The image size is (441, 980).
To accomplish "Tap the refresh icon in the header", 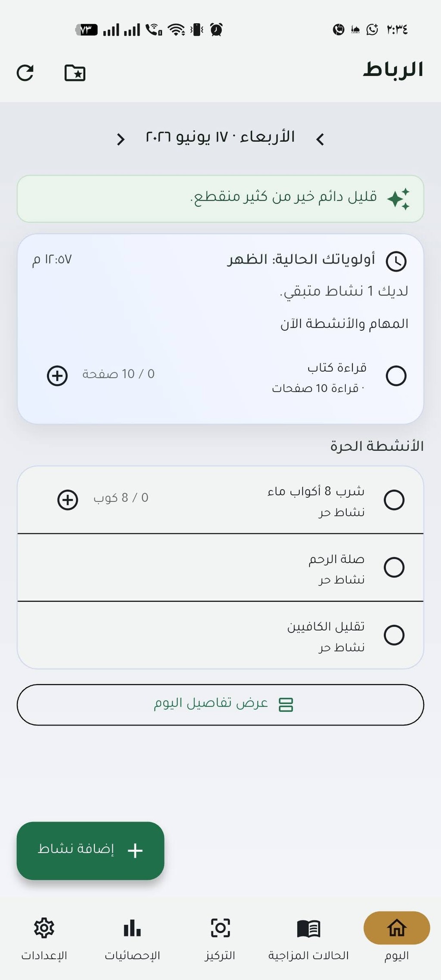I will [25, 73].
